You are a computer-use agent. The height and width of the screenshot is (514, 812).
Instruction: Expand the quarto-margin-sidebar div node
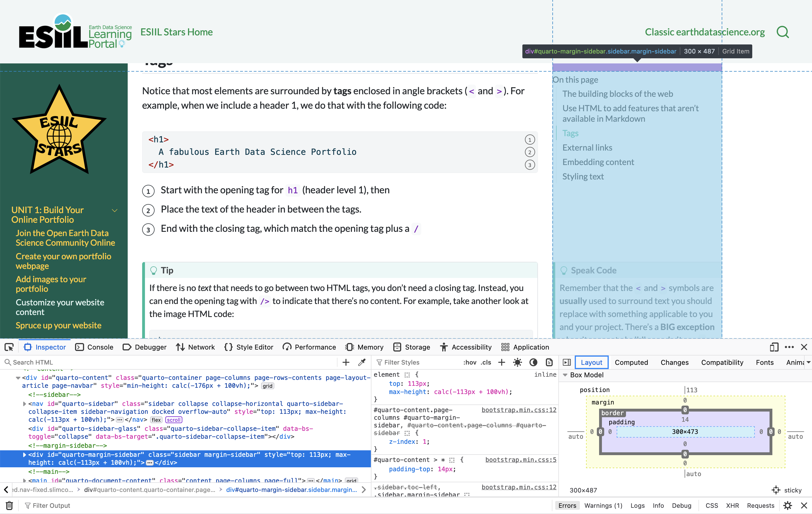(24, 455)
